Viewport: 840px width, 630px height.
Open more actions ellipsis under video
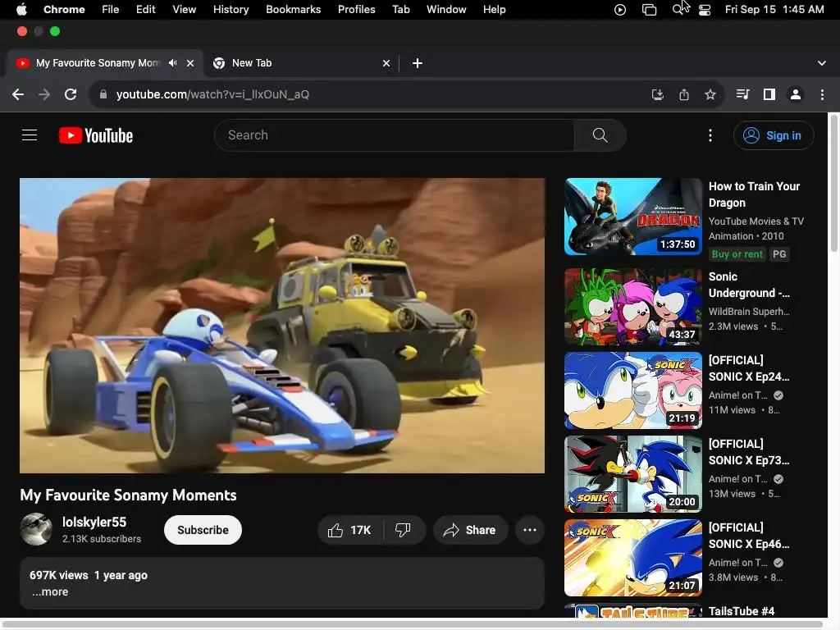tap(530, 530)
